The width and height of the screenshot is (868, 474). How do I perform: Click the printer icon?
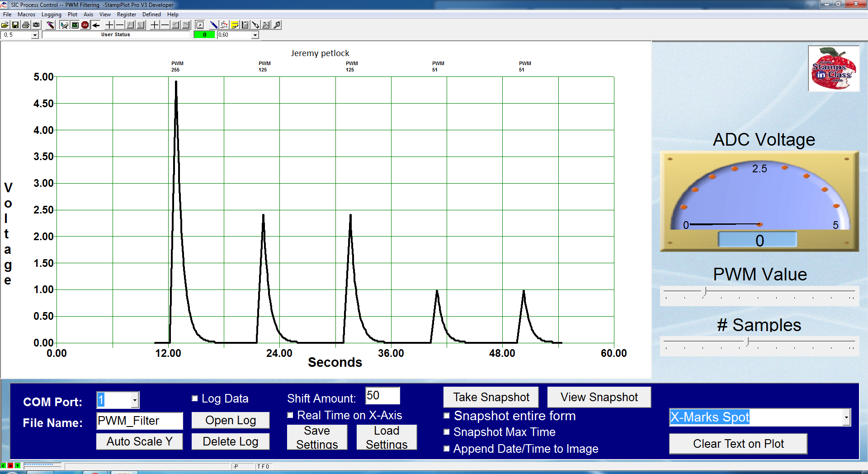click(26, 25)
